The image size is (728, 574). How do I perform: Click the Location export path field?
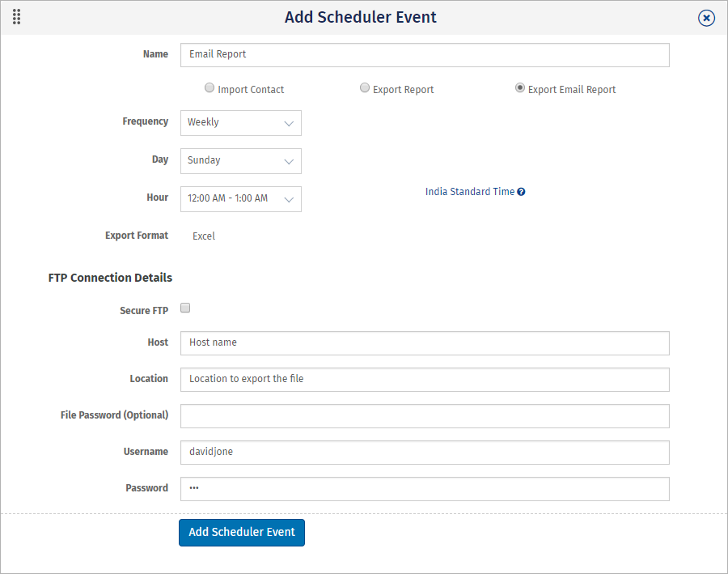pos(425,380)
